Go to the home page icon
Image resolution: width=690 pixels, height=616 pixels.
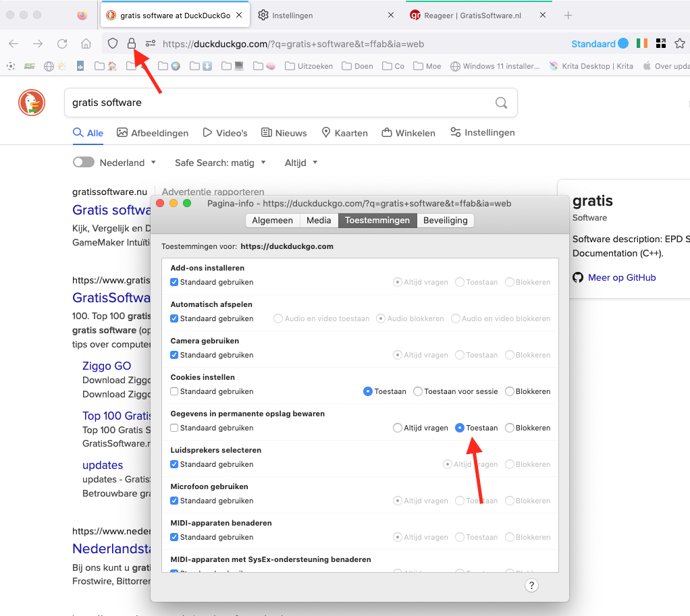click(86, 44)
